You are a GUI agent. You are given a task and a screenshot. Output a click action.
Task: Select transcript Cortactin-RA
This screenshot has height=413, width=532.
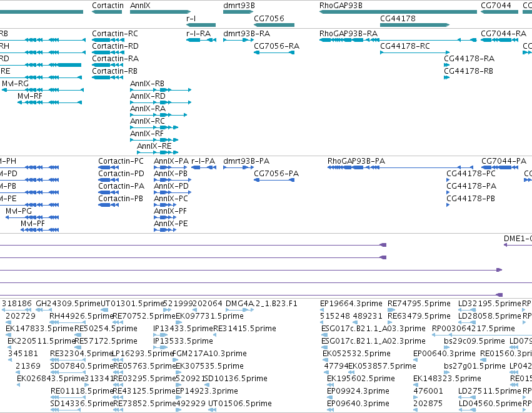(115, 59)
